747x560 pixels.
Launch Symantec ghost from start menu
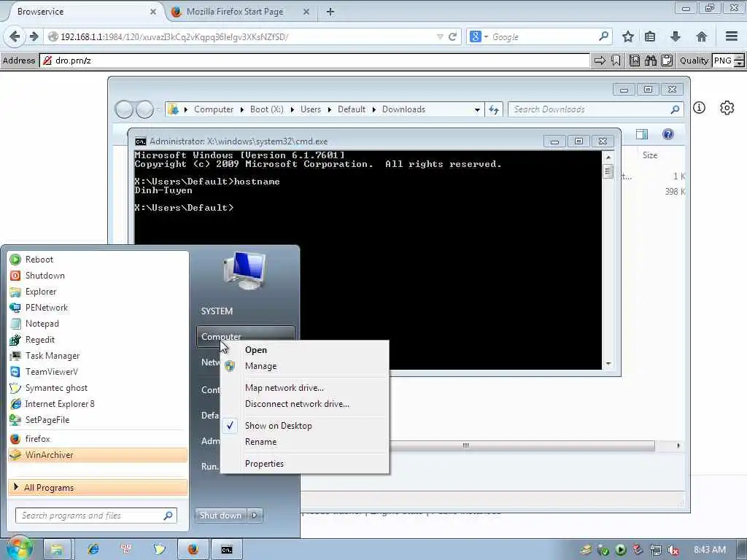click(x=56, y=388)
